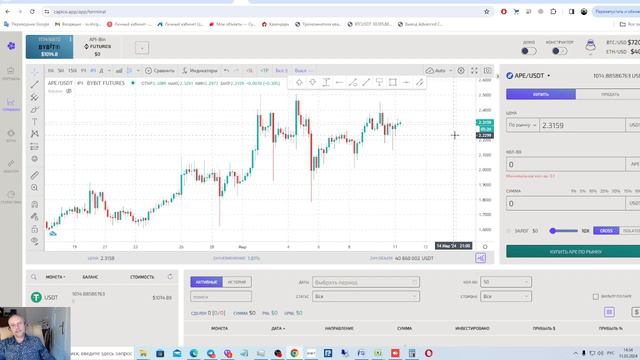640x360 pixels.
Task: Click the +TP button
Action: click(x=264, y=71)
